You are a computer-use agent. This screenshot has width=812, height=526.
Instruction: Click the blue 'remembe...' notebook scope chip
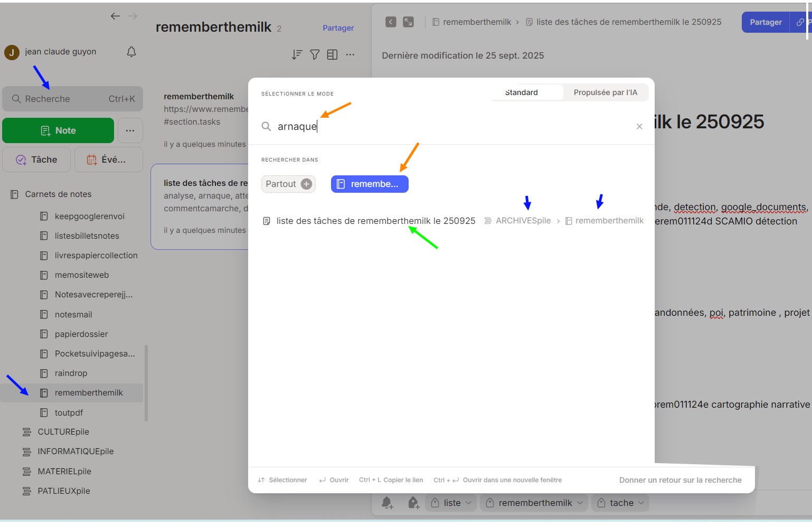coord(370,184)
